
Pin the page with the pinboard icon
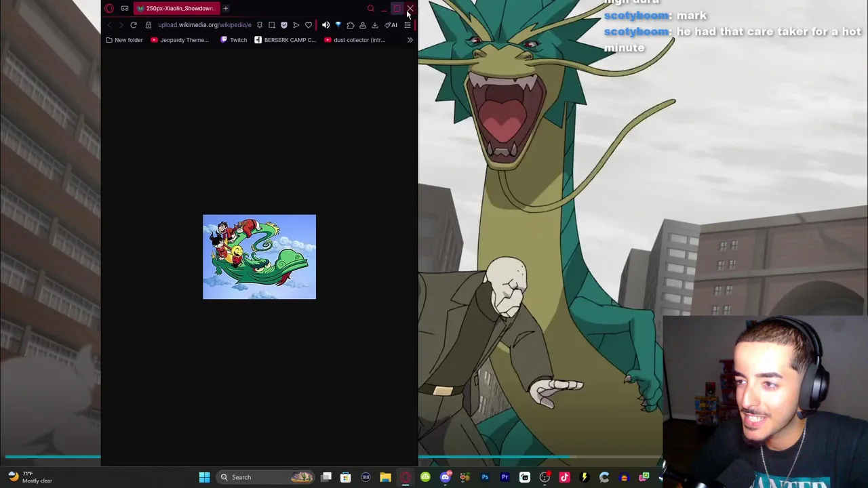pyautogui.click(x=260, y=25)
